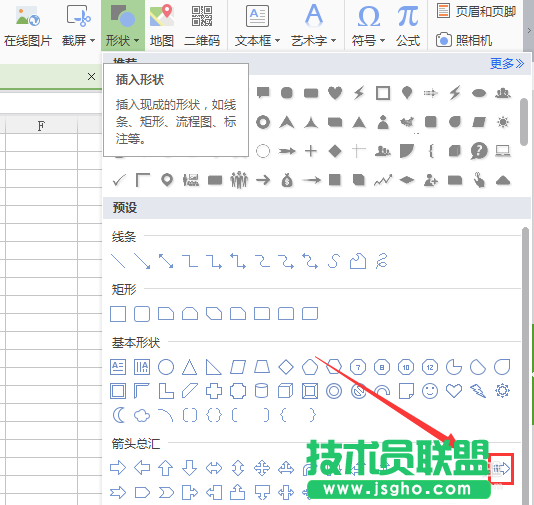Open the shapes (形状) dropdown
534x505 pixels.
pos(123,26)
